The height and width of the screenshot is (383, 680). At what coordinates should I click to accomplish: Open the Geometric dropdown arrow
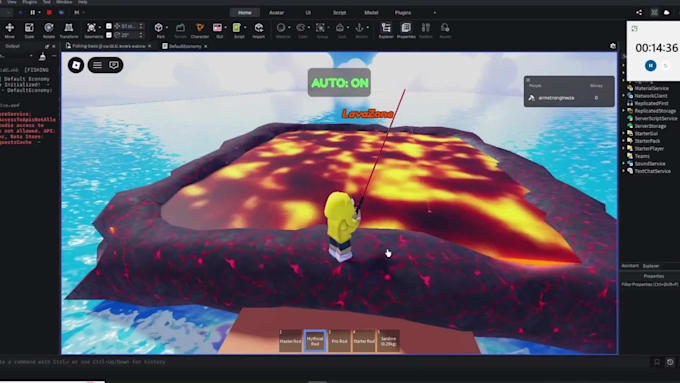[x=100, y=28]
